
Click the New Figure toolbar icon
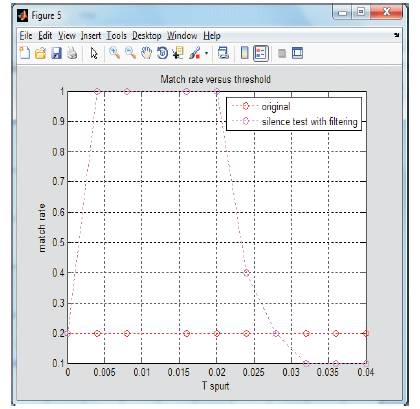pyautogui.click(x=25, y=53)
